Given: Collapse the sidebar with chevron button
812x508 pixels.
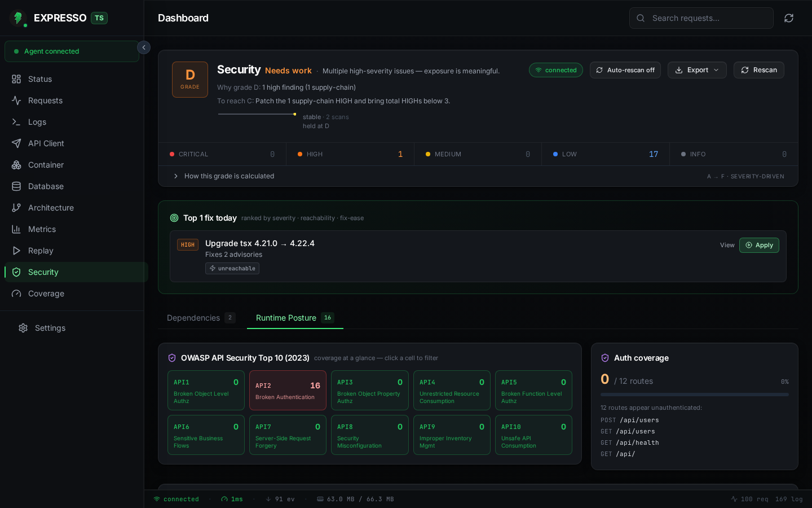Looking at the screenshot, I should pyautogui.click(x=144, y=47).
